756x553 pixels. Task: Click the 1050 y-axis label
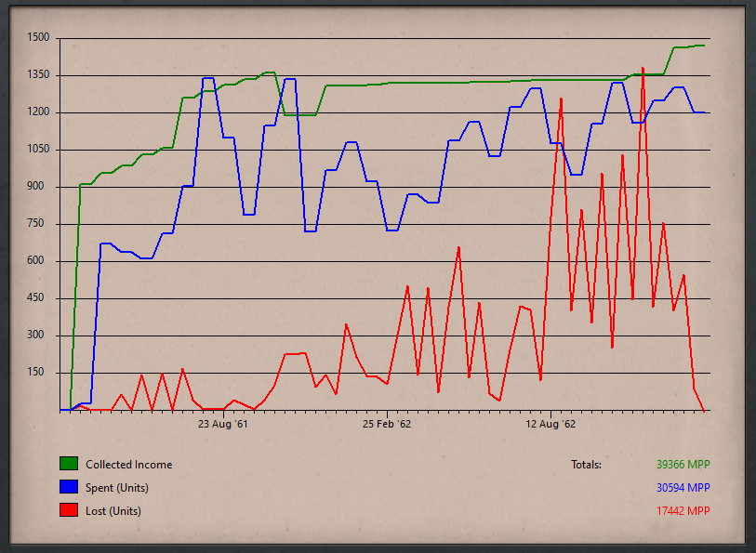click(38, 149)
